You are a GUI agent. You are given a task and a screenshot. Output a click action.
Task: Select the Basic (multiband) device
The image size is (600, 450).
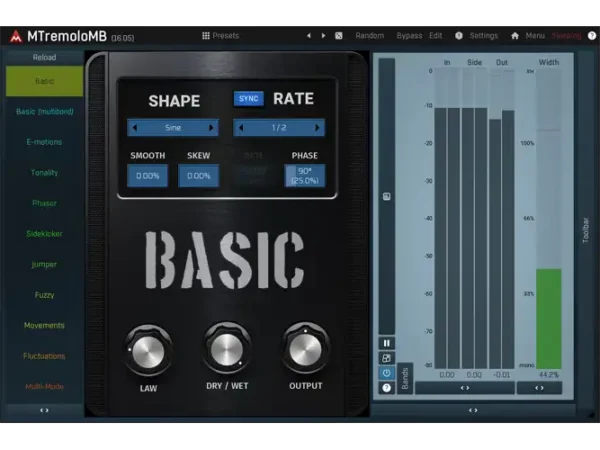(44, 112)
